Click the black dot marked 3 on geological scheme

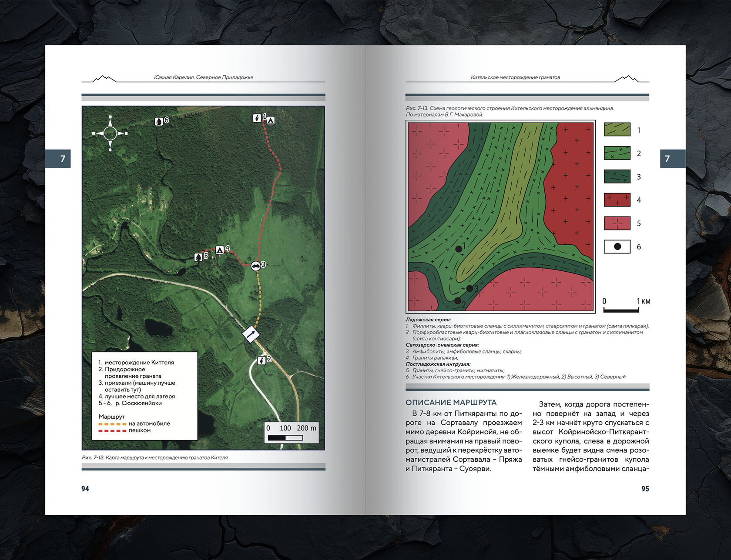pyautogui.click(x=470, y=288)
